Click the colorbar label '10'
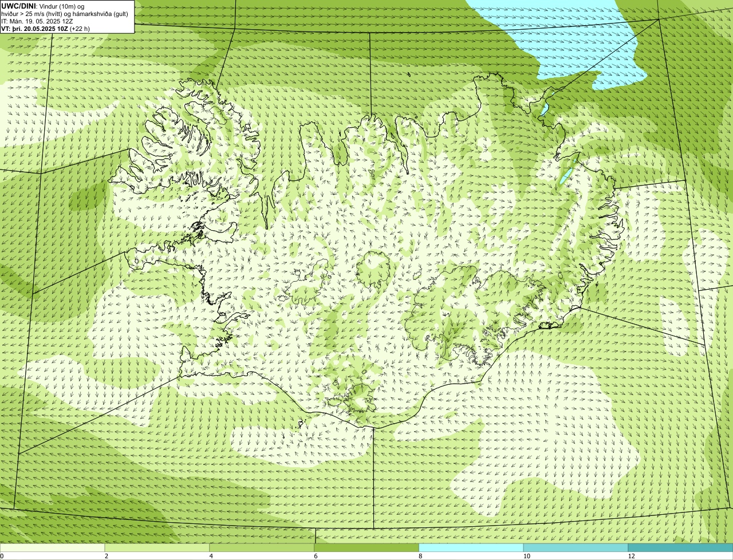The height and width of the screenshot is (560, 733). click(526, 556)
